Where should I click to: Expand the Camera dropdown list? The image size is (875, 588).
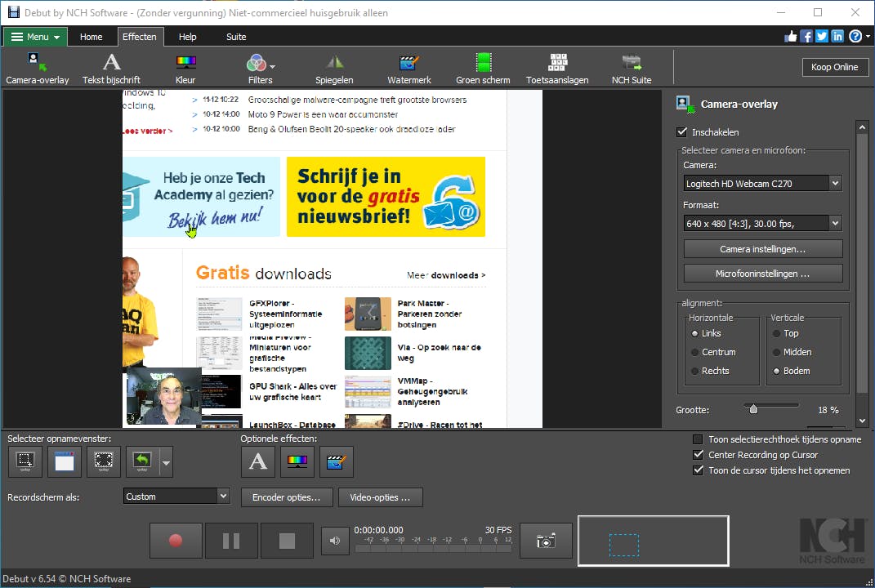834,184
